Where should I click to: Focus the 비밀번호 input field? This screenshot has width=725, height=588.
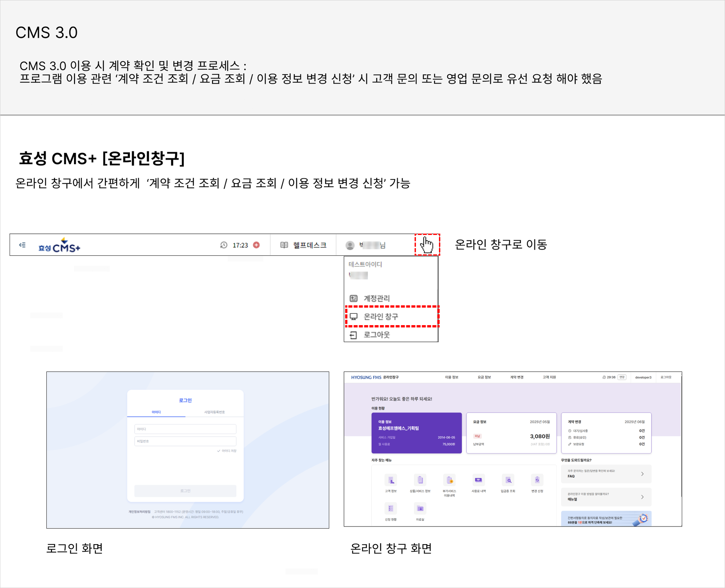[x=185, y=441]
